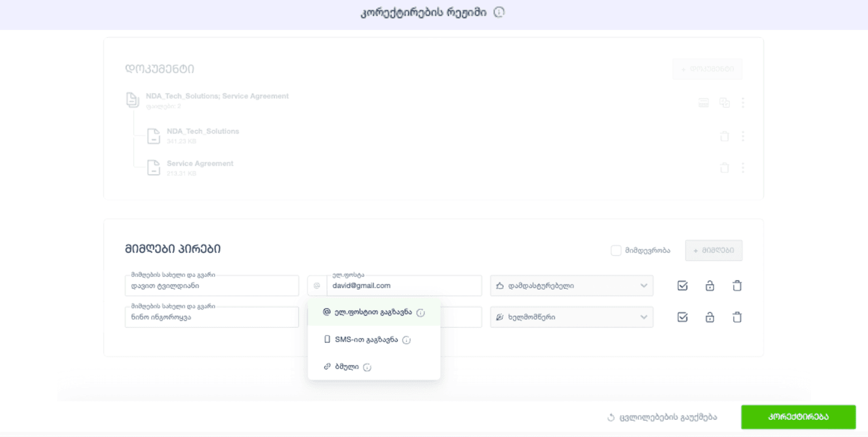Click lock icon for david@gmail.com recipient
The image size is (868, 437).
pyautogui.click(x=710, y=286)
